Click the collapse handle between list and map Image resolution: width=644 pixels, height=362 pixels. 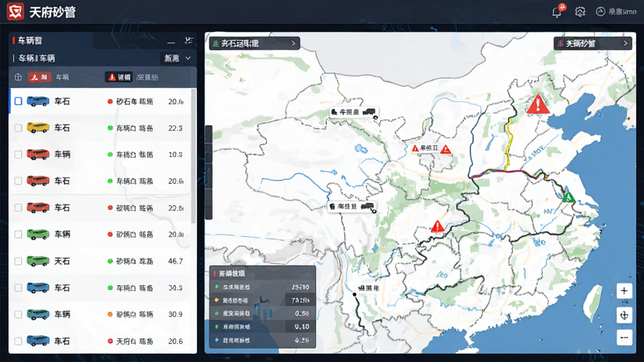coord(209,172)
